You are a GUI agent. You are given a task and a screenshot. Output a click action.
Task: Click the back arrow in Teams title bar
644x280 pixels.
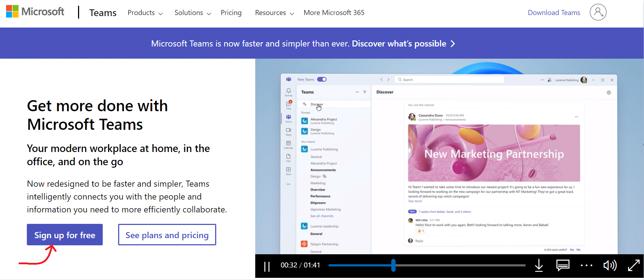click(x=382, y=80)
